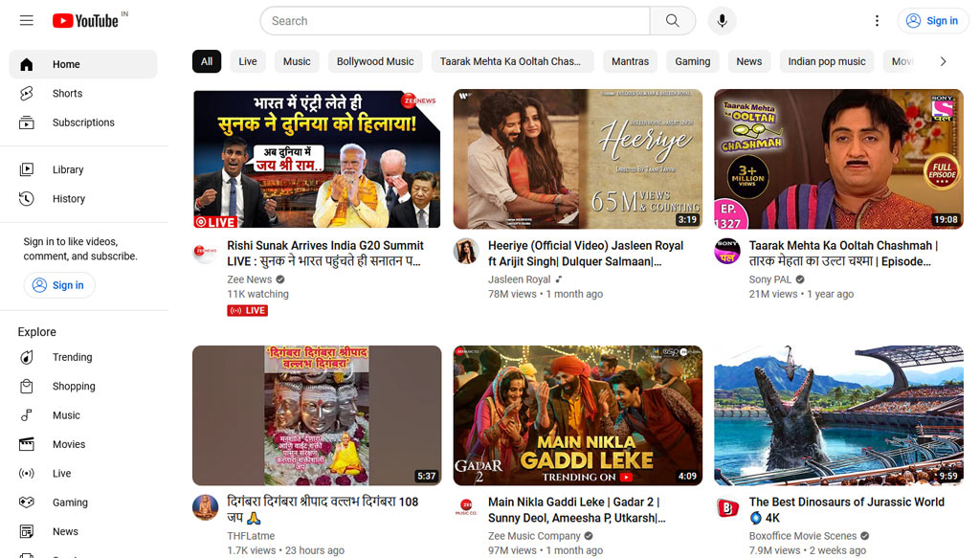
Task: Click the magnifier search button
Action: [x=673, y=21]
